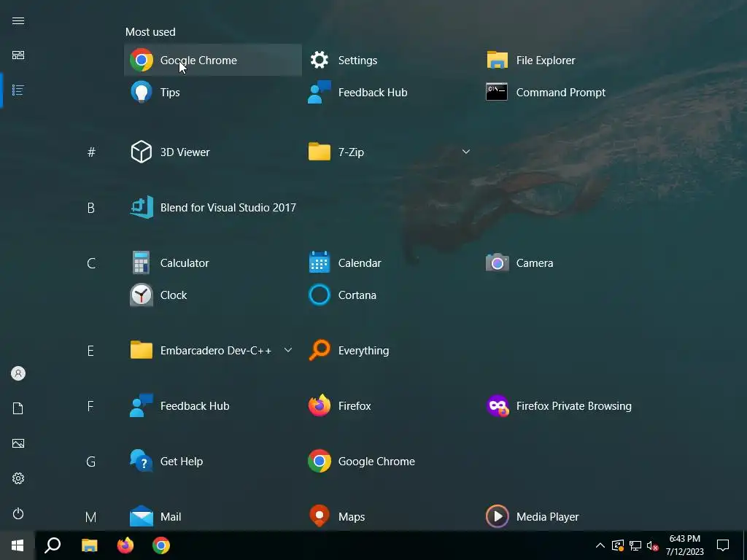This screenshot has width=747, height=560.
Task: Click the M section letter header
Action: pyautogui.click(x=91, y=517)
